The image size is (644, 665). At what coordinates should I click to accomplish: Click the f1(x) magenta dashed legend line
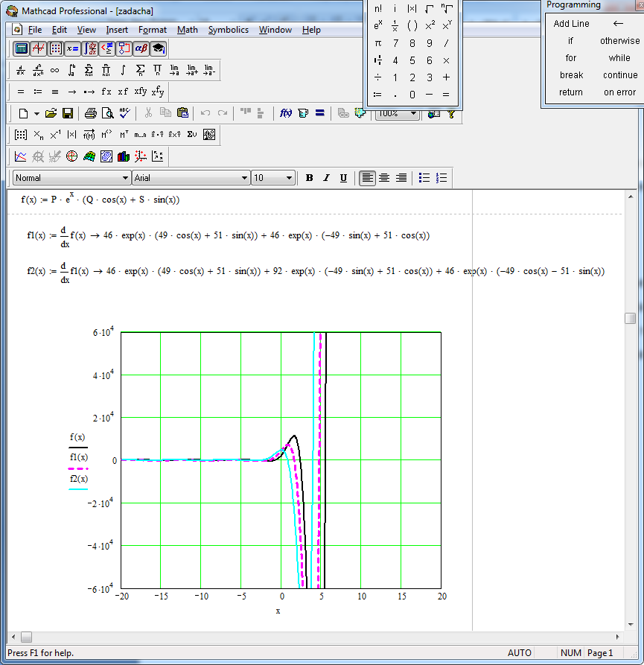tap(78, 468)
